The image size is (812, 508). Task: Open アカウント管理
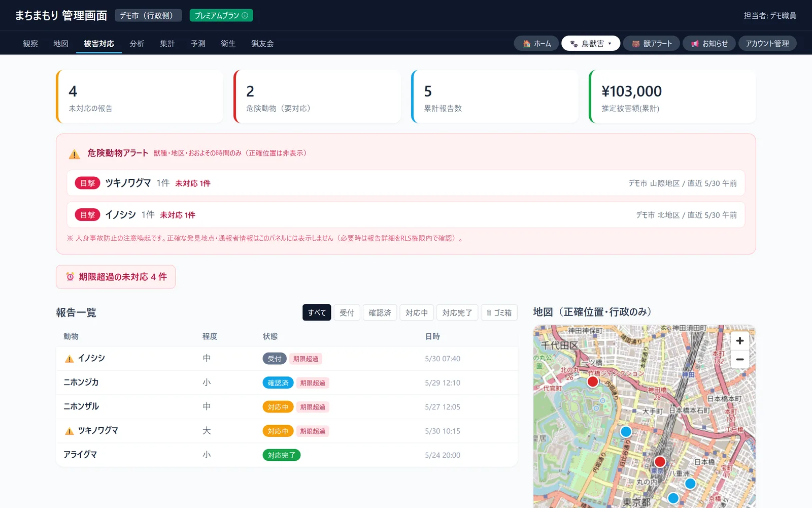767,44
